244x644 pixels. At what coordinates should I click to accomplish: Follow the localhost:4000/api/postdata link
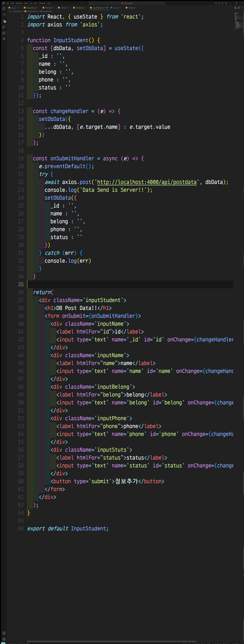[147, 182]
